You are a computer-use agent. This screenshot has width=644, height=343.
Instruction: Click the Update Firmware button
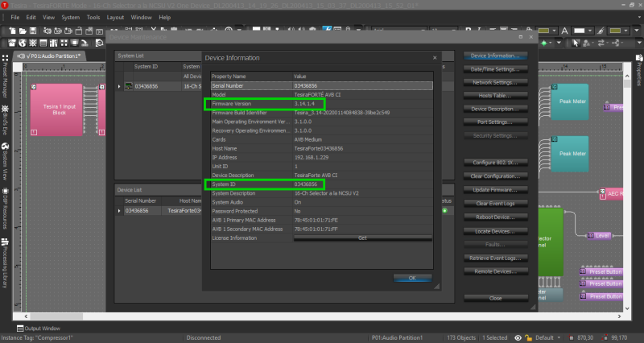coord(496,190)
